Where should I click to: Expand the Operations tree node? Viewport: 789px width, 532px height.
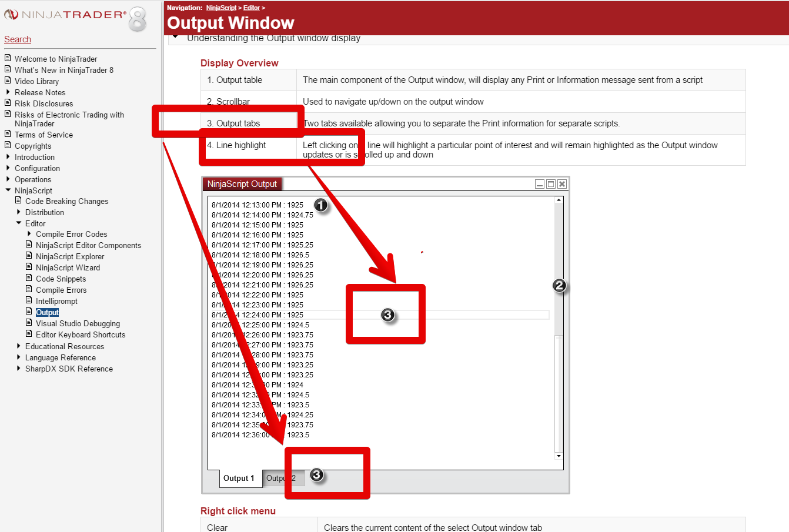tap(8, 179)
